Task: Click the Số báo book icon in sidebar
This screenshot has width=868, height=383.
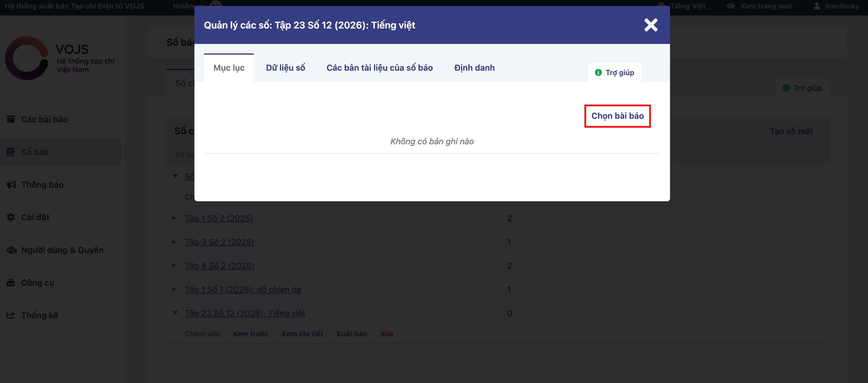Action: [10, 152]
